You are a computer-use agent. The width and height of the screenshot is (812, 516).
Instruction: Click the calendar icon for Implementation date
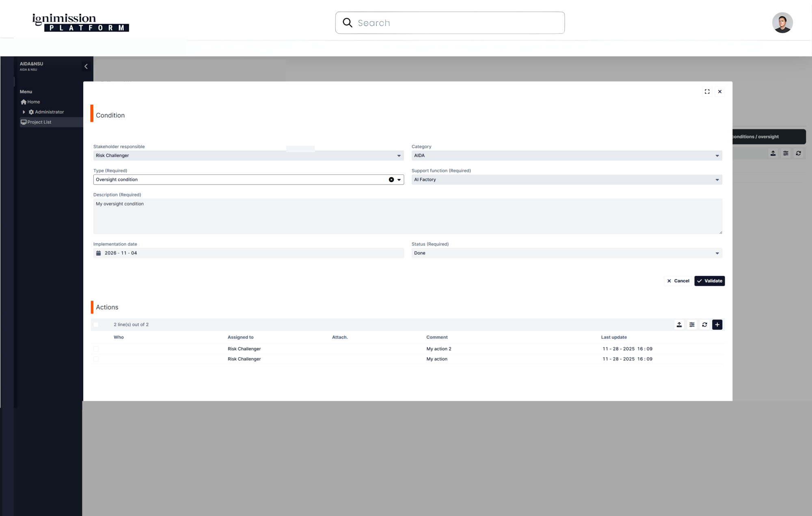[x=98, y=253]
